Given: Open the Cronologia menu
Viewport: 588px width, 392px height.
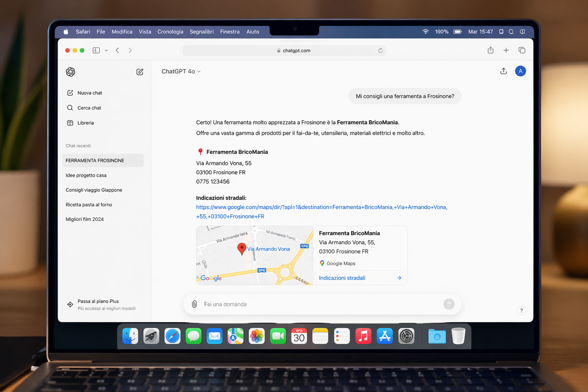Looking at the screenshot, I should pos(170,32).
